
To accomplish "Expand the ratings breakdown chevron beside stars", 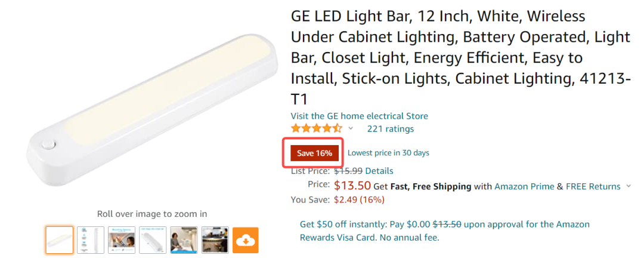I will tap(351, 128).
